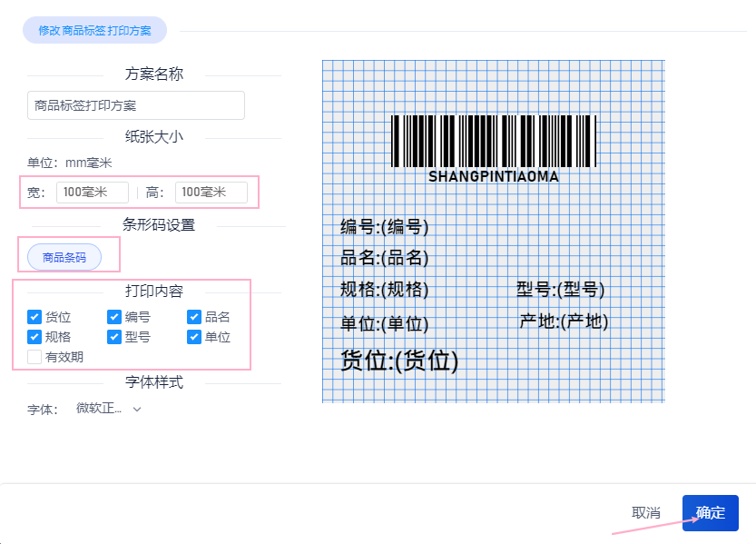
Task: Select the 产地:(产地) label in preview
Action: click(x=565, y=321)
